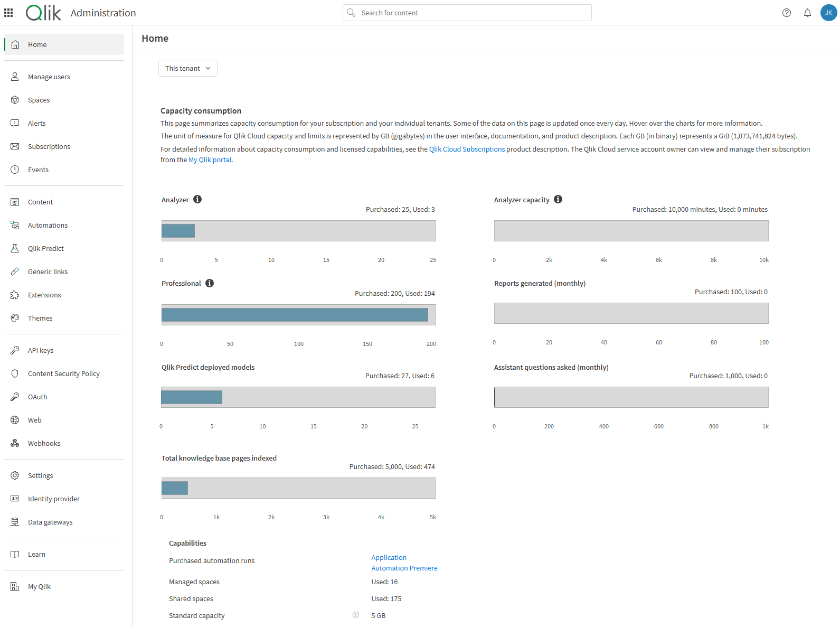Click the Professional usage bar
This screenshot has height=627, width=840.
point(295,315)
